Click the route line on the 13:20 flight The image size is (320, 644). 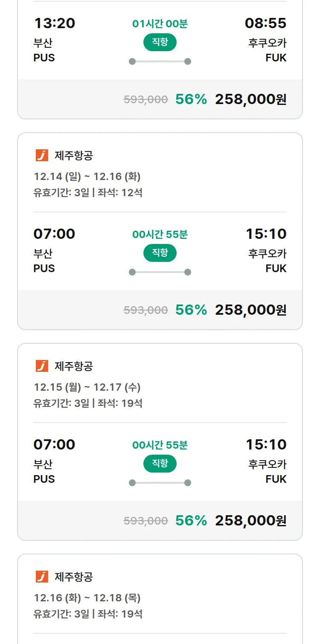[x=160, y=61]
